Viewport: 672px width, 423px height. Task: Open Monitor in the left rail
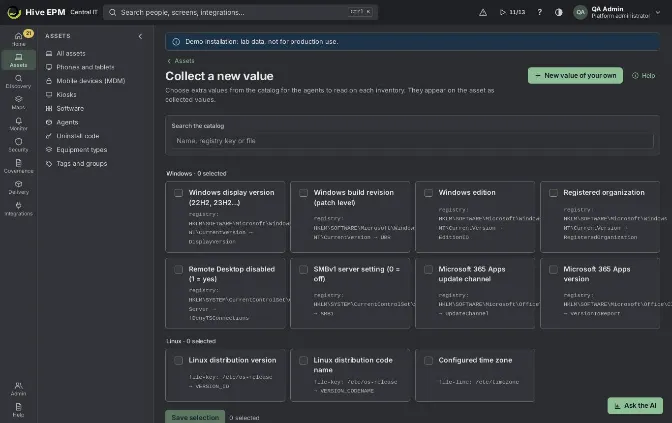[18, 124]
